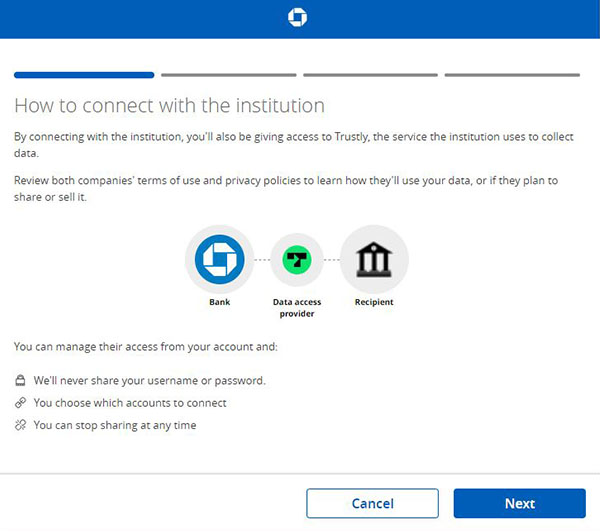Click the Chase logo in the header
Image resolution: width=600 pixels, height=532 pixels.
click(x=297, y=18)
